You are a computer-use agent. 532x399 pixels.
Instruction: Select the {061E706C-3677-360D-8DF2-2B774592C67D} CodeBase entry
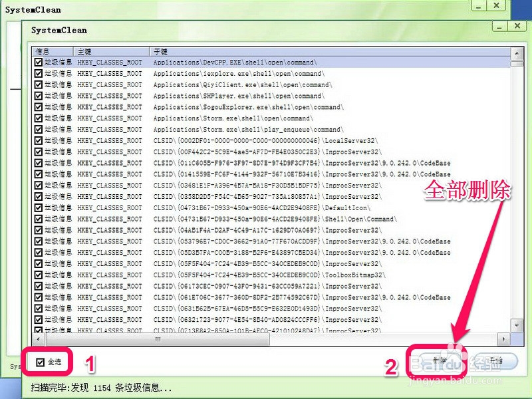(302, 297)
